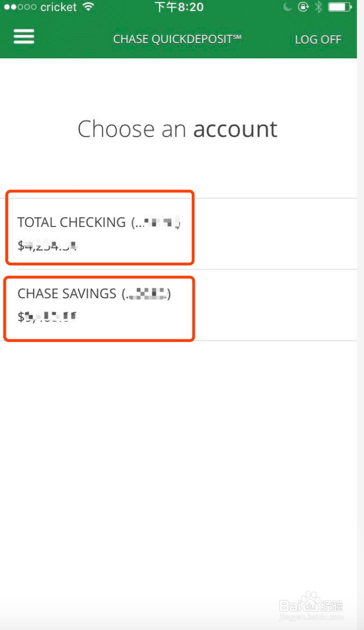Screen dimensions: 364x630
Task: Tap LOG OFF to sign out
Action: click(x=318, y=39)
